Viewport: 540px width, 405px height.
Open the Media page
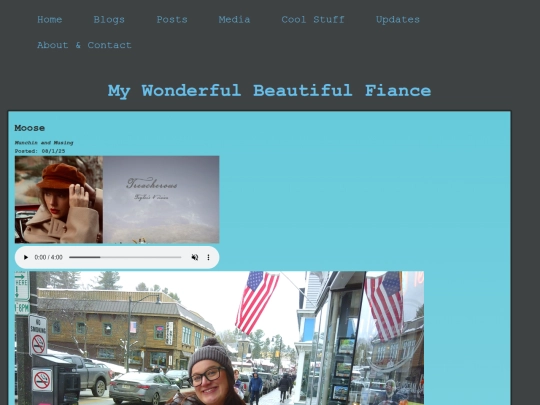(234, 20)
